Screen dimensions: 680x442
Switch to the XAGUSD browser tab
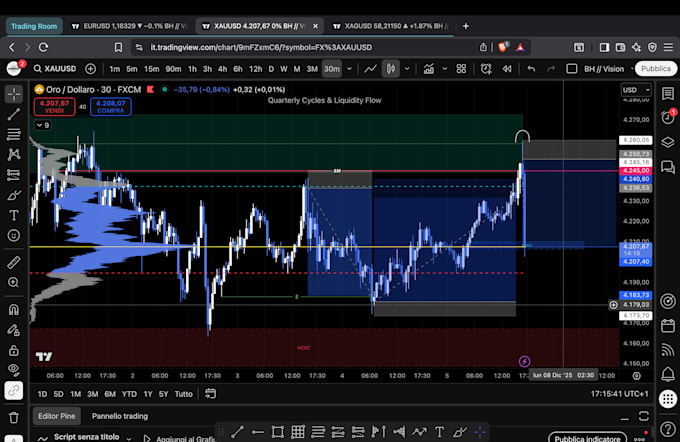pos(390,26)
